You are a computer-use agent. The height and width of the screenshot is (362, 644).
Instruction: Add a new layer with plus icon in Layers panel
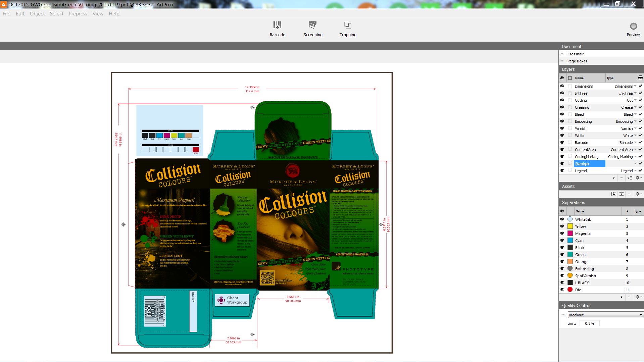click(614, 178)
